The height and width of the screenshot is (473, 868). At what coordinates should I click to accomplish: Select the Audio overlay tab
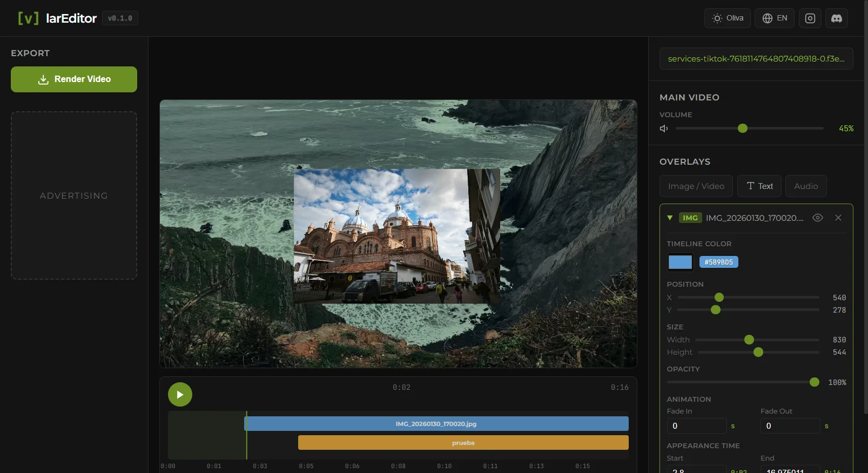pos(806,186)
